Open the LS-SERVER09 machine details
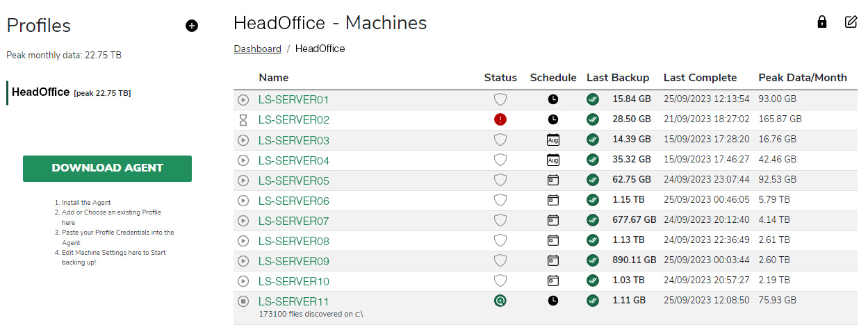 [294, 261]
